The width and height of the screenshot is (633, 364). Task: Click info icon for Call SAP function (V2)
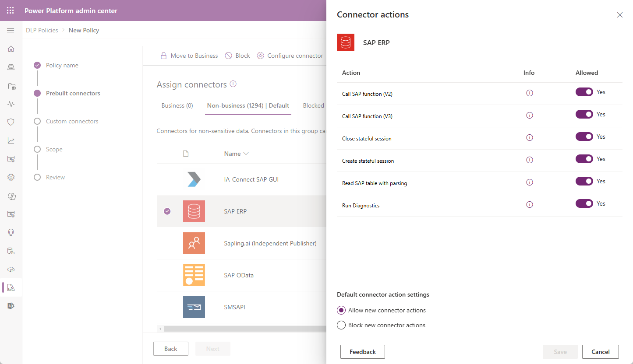529,93
